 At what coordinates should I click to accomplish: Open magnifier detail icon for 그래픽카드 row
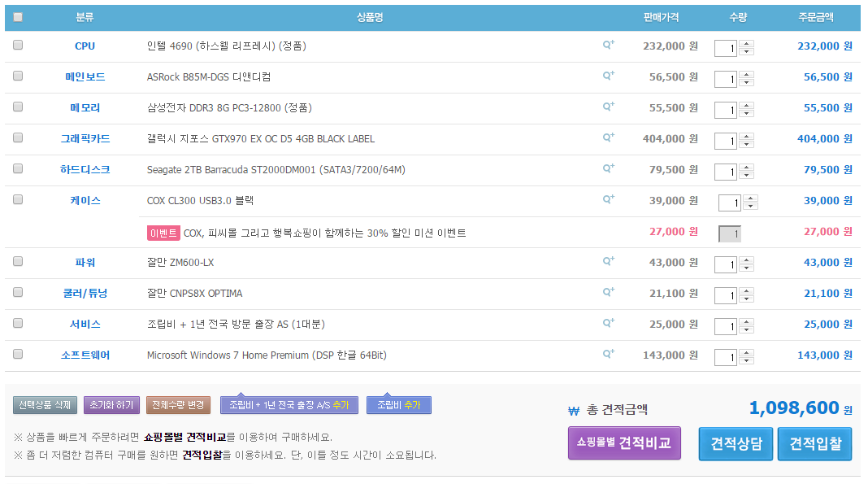tap(609, 137)
